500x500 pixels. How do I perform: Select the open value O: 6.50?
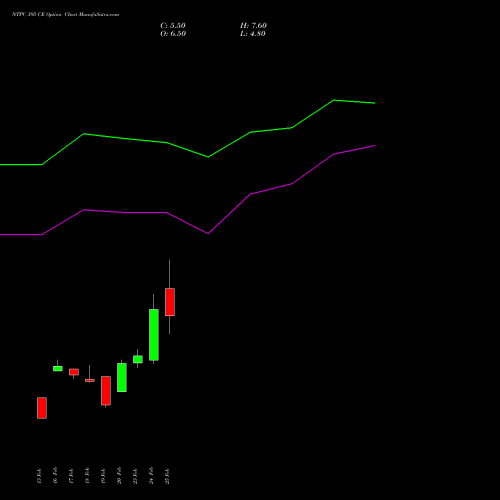(x=173, y=34)
